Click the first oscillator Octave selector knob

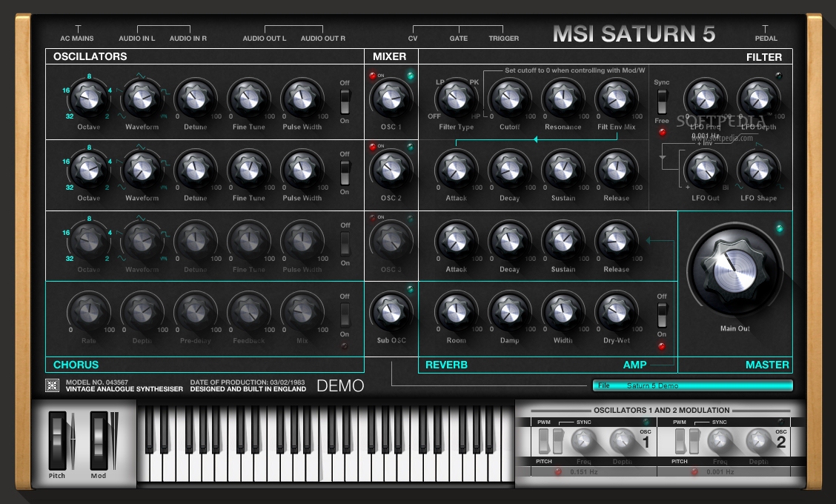(88, 99)
